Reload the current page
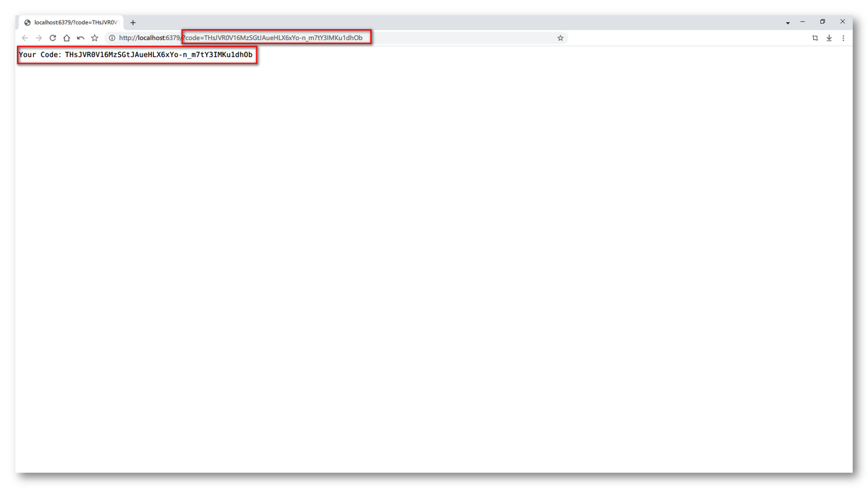Screen dimensions: 868x488 (52, 38)
